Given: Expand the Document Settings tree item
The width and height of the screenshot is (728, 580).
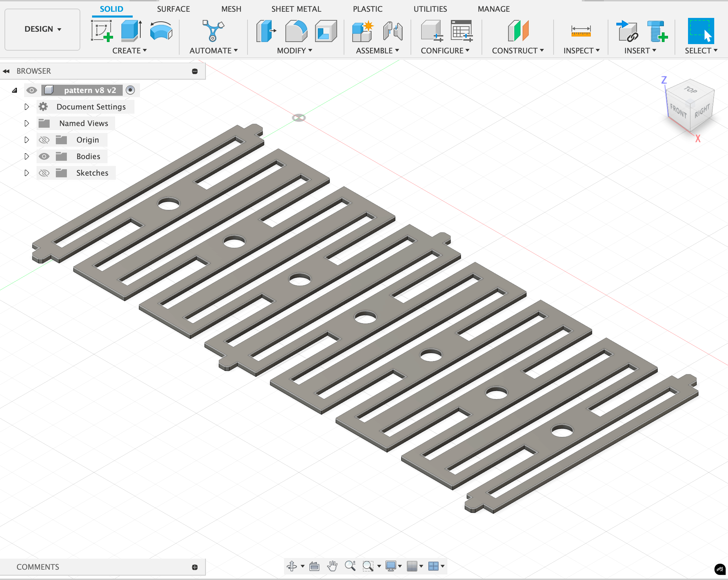Looking at the screenshot, I should coord(27,106).
